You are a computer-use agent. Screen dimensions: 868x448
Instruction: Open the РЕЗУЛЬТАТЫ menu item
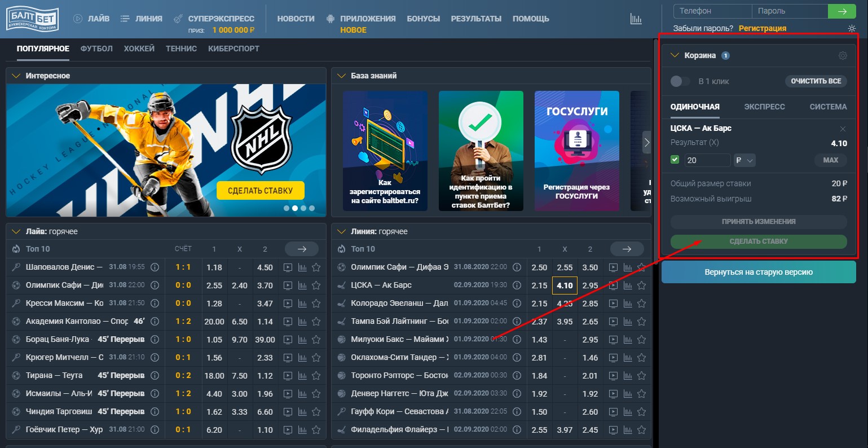[x=476, y=19]
